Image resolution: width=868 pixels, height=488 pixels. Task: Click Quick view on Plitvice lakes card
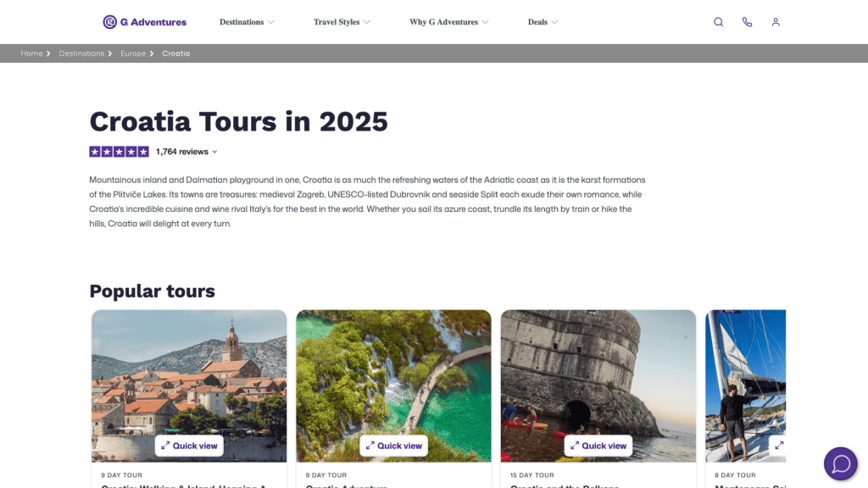393,446
